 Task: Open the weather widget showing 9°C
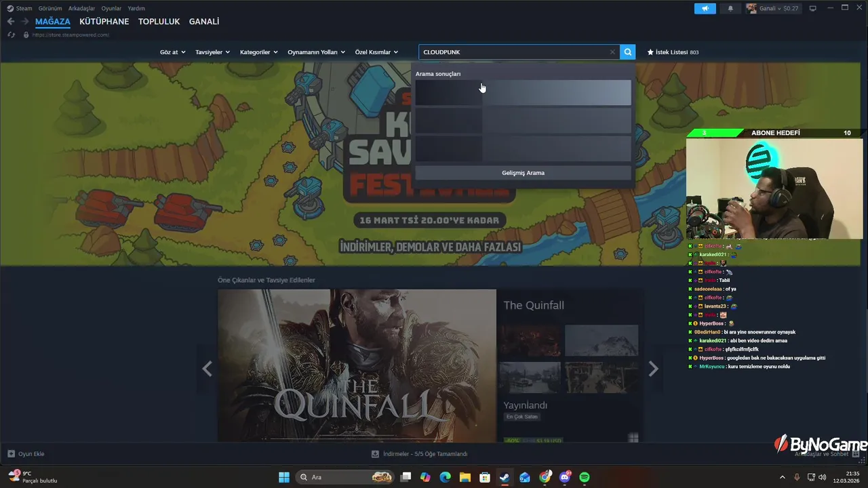coord(33,477)
